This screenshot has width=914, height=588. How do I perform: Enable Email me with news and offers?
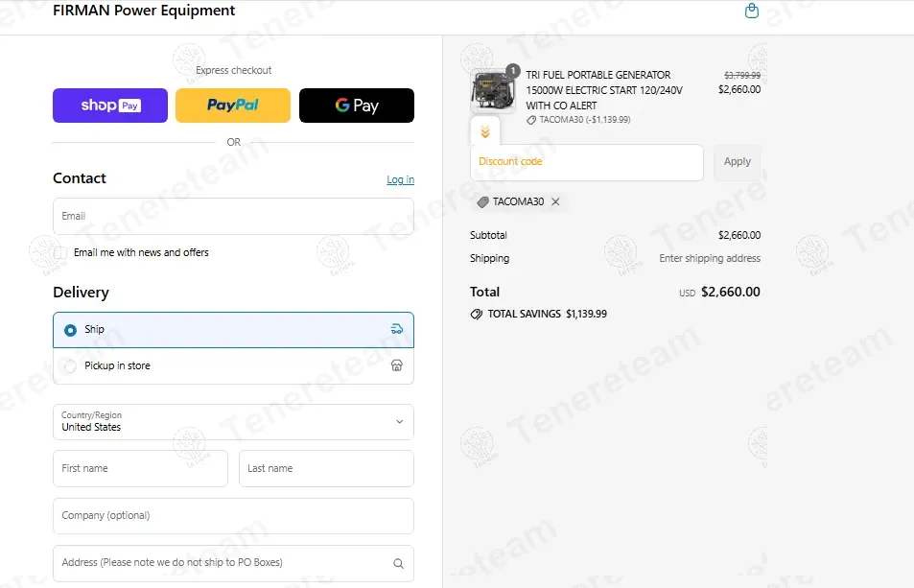click(60, 253)
